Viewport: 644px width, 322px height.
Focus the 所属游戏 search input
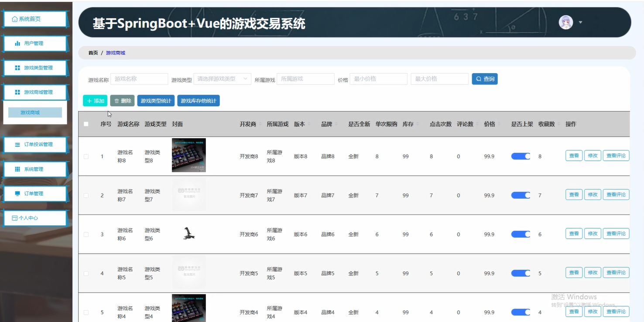point(305,79)
